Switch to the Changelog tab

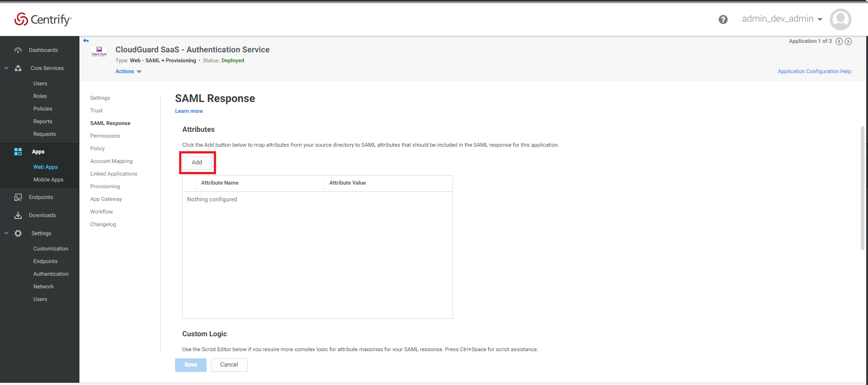(103, 224)
